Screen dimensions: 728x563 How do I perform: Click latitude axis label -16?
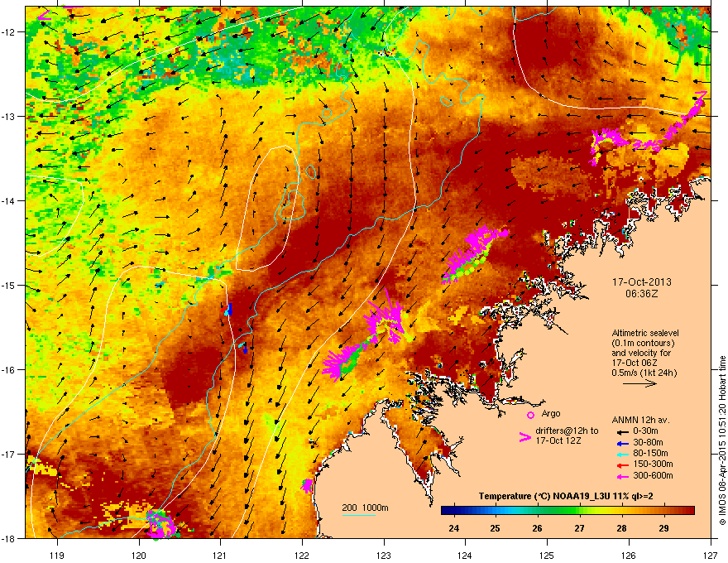[x=8, y=370]
